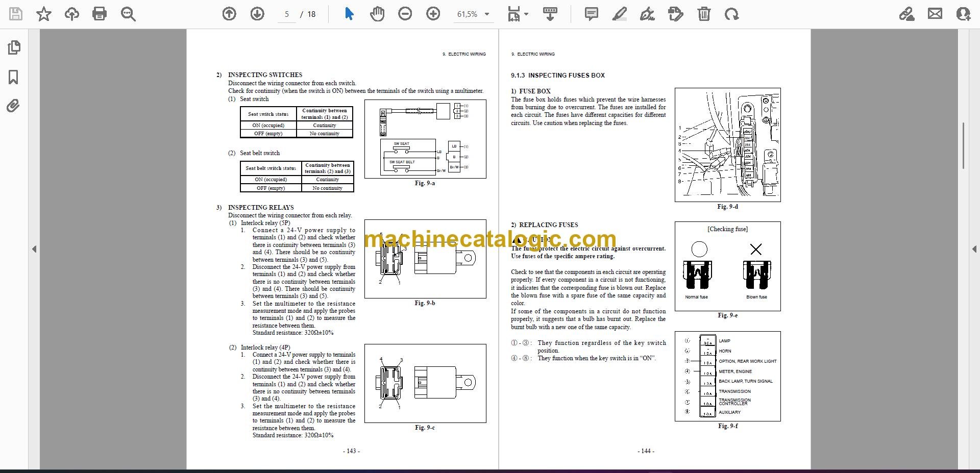
Task: Go to next page arrow
Action: (257, 14)
